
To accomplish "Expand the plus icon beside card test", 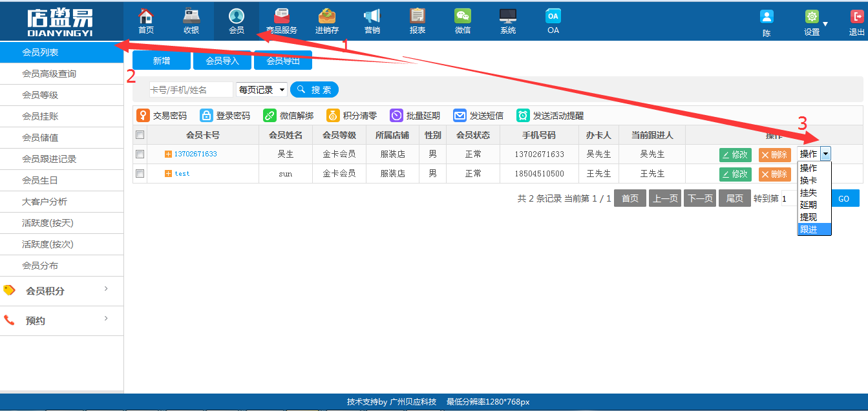I will coord(169,174).
